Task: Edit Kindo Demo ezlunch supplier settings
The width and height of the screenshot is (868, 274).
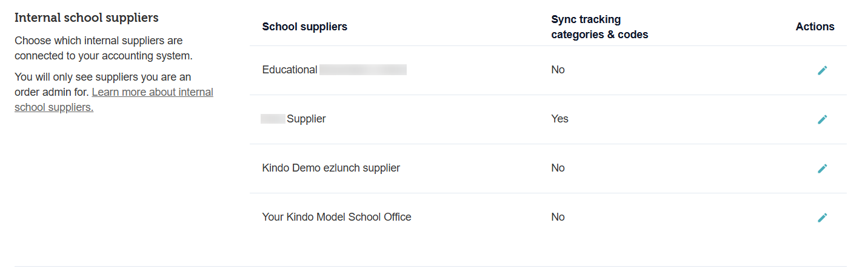Action: [x=822, y=169]
